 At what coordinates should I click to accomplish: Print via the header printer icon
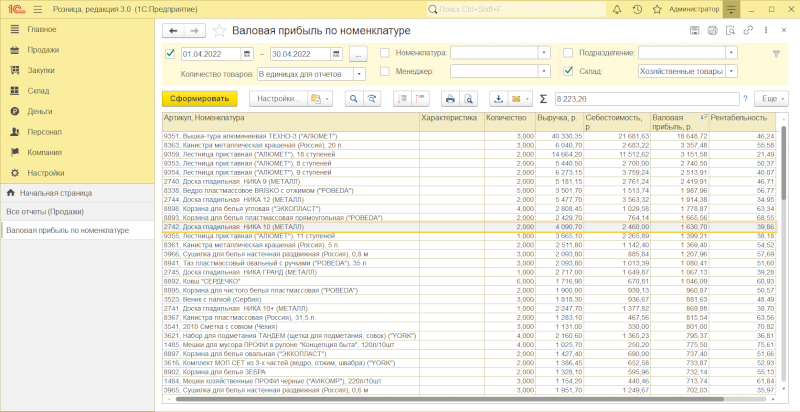(712, 31)
